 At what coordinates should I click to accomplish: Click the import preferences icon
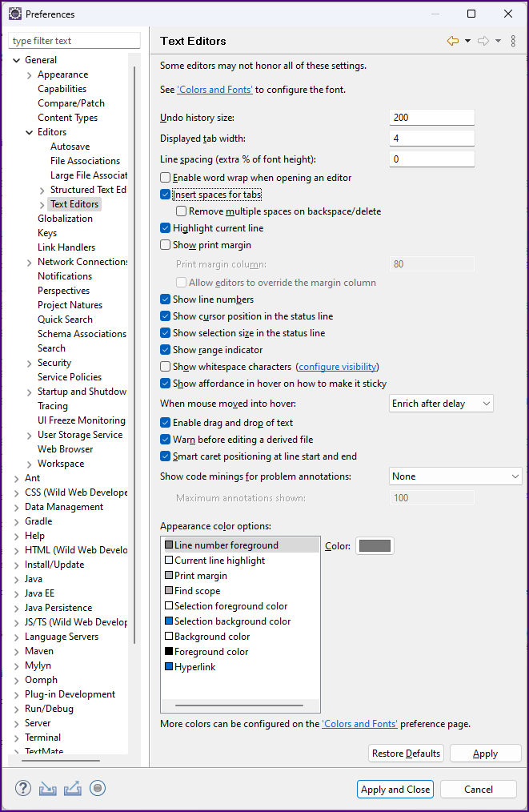[x=48, y=788]
